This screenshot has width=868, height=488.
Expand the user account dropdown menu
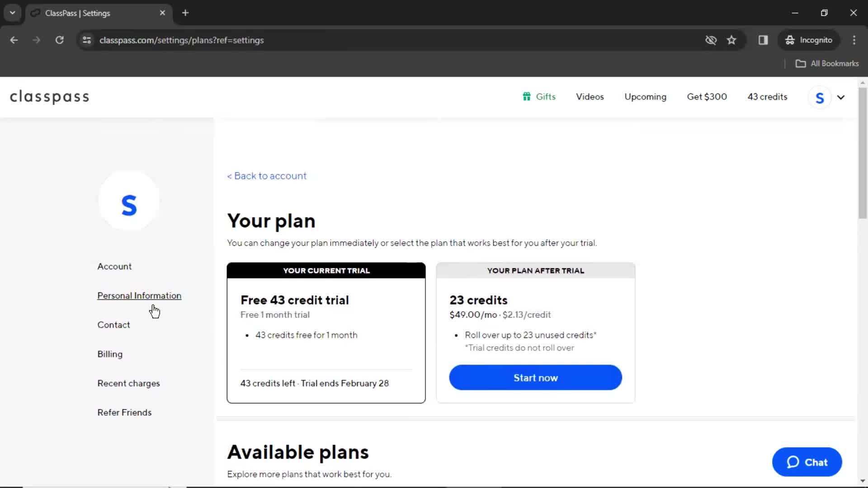coord(840,97)
